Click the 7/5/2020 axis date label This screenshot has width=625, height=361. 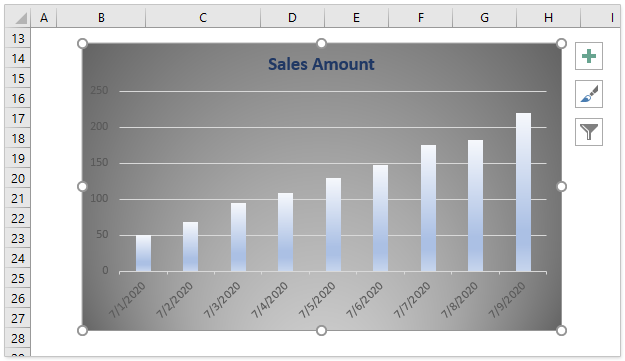click(x=317, y=300)
